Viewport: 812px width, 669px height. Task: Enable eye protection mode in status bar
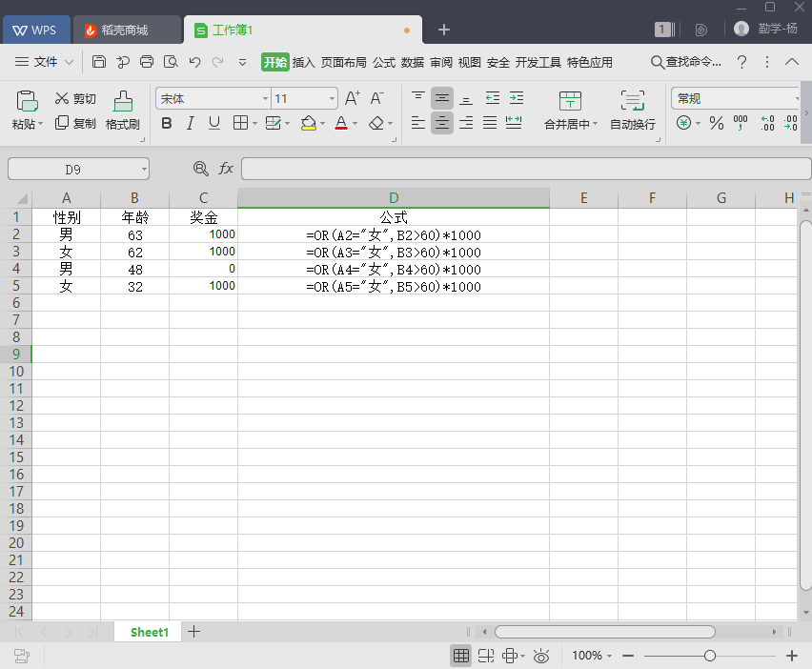[x=541, y=656]
